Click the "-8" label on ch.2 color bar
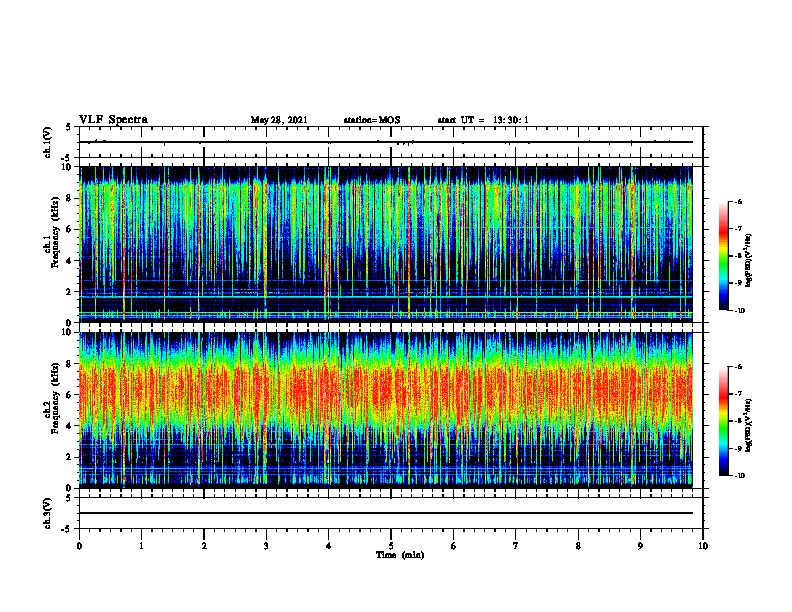This screenshot has width=792, height=612. click(739, 421)
